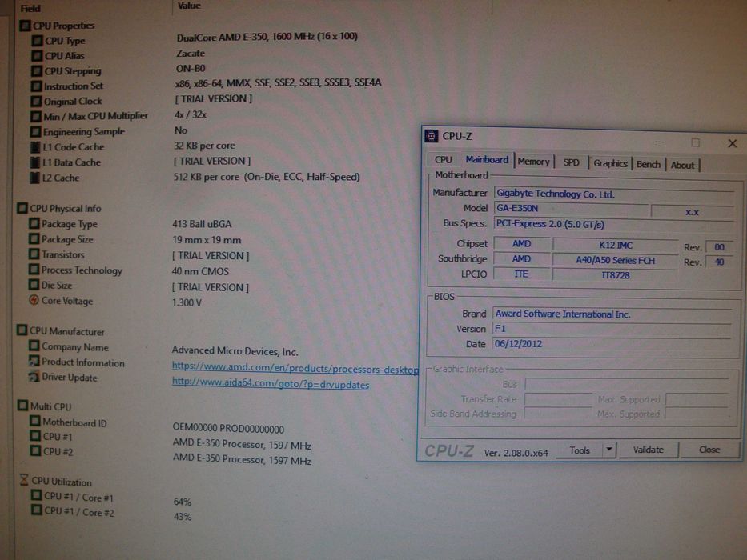Click the icon beside Instruction Set

click(36, 86)
